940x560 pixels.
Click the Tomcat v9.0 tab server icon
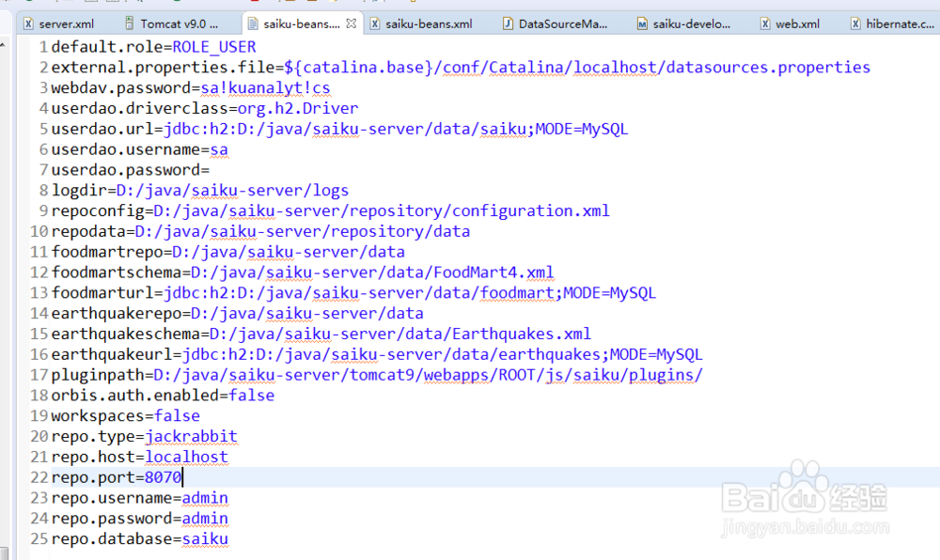click(130, 23)
